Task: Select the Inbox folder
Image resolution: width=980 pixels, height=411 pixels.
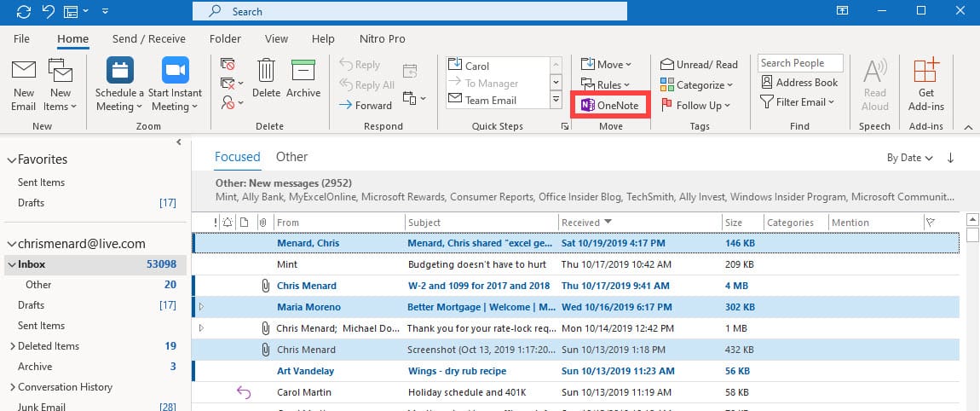Action: click(x=95, y=264)
